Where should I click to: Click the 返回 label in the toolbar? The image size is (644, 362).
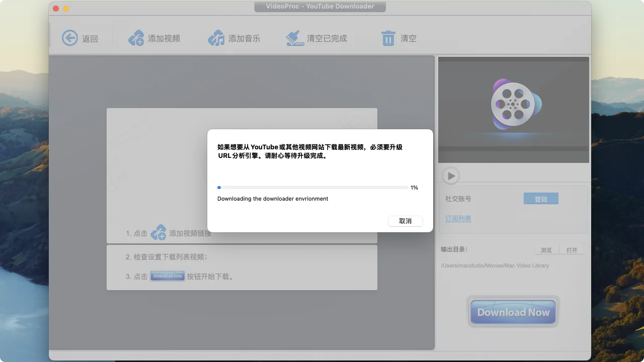click(90, 39)
